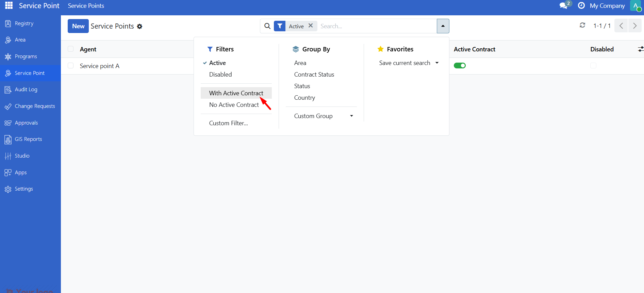Go to previous page arrow

pos(621,26)
